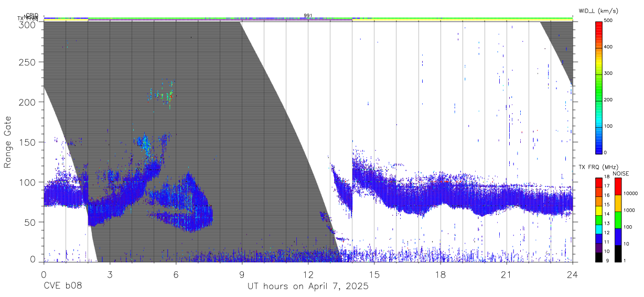
Task: Click the cyan swatch in TX FRQ legend
Action: (599, 228)
